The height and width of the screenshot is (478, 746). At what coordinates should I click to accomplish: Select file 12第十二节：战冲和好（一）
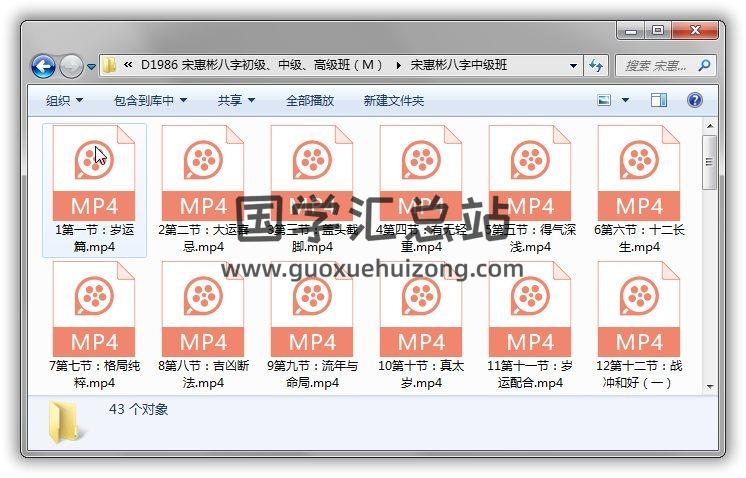pos(639,326)
